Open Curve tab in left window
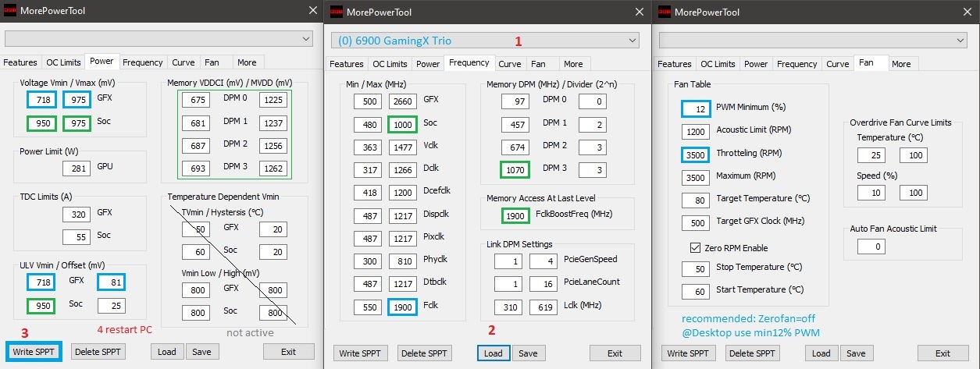Screen dimensions: 980x369 (x=183, y=62)
